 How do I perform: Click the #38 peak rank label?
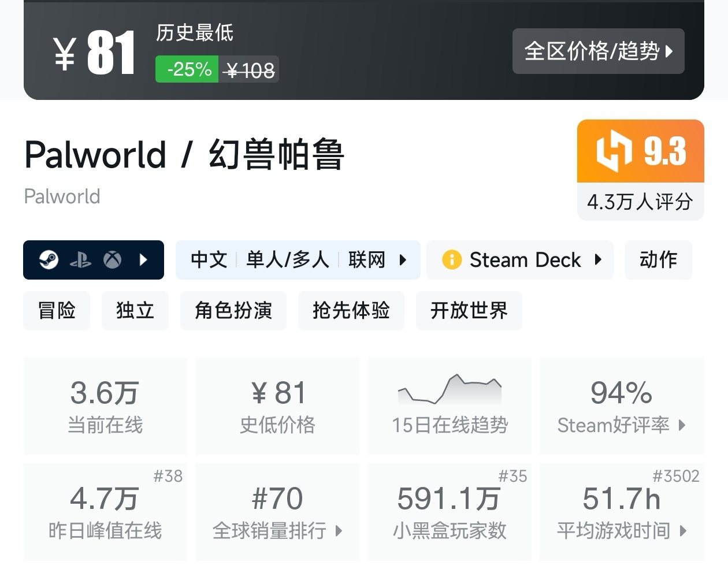tap(168, 476)
